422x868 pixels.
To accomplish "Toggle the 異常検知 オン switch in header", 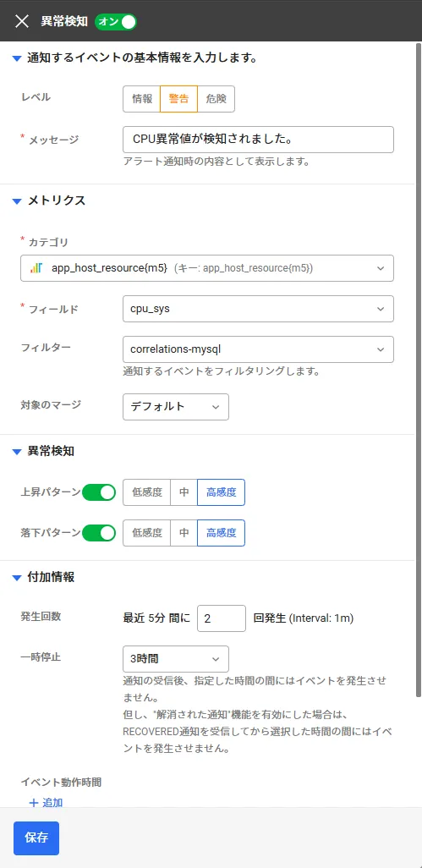I will pyautogui.click(x=116, y=22).
